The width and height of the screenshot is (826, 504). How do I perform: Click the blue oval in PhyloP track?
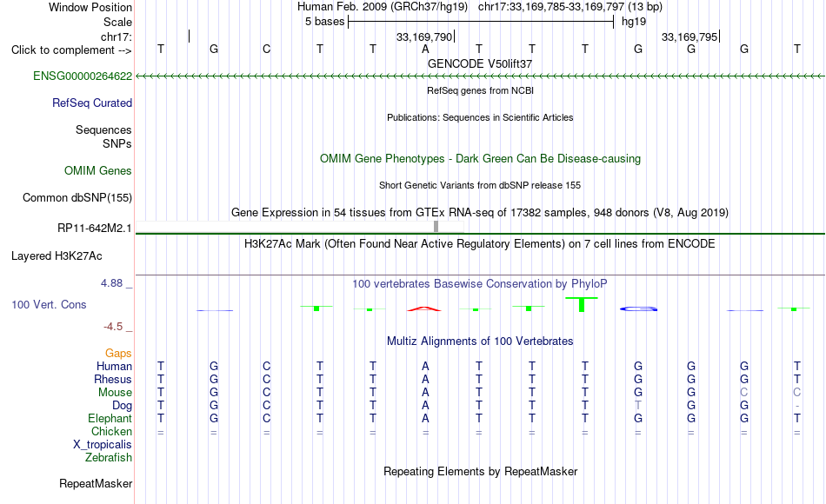point(638,308)
